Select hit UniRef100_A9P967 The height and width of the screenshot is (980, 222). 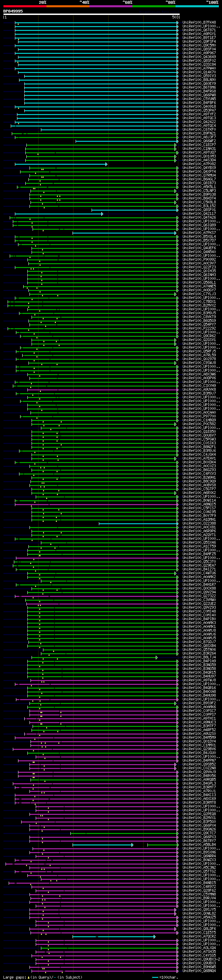tap(199, 53)
